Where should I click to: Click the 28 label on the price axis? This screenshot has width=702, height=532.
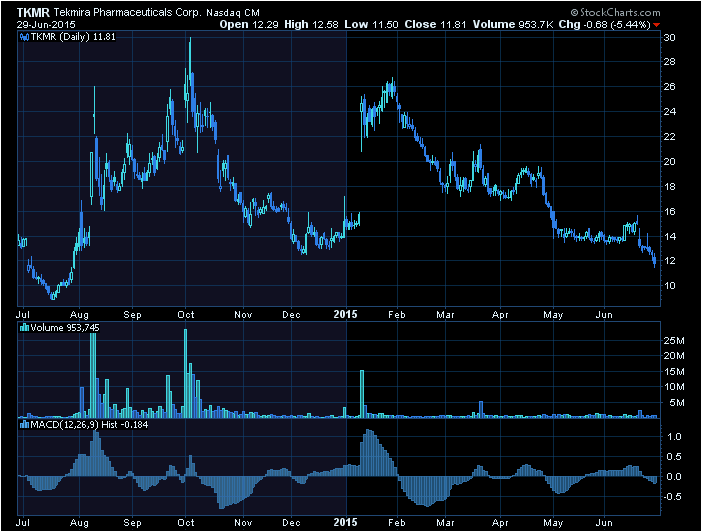pos(669,62)
